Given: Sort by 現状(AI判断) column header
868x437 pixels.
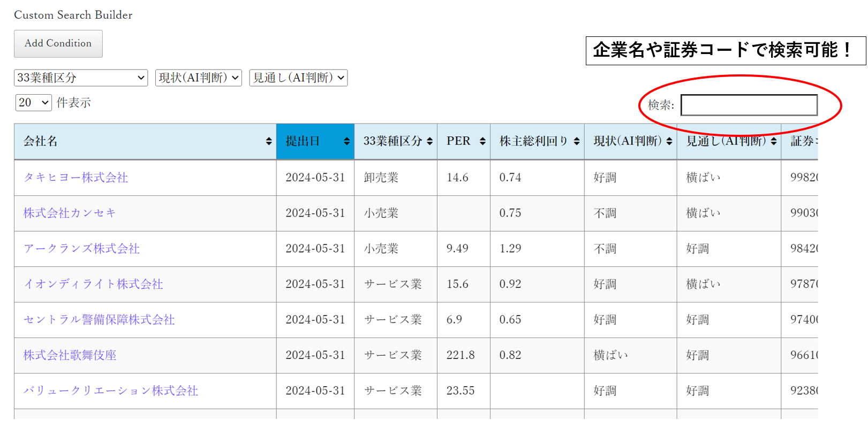Looking at the screenshot, I should 631,141.
